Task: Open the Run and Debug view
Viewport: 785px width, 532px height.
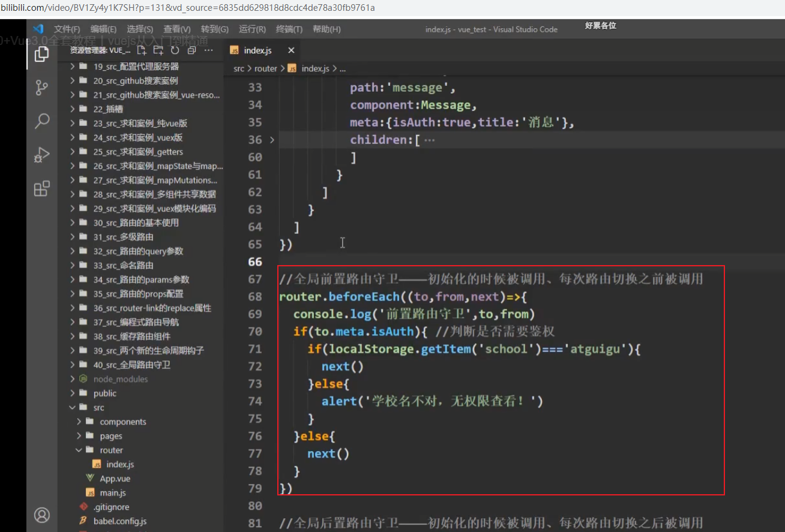Action: pos(41,154)
